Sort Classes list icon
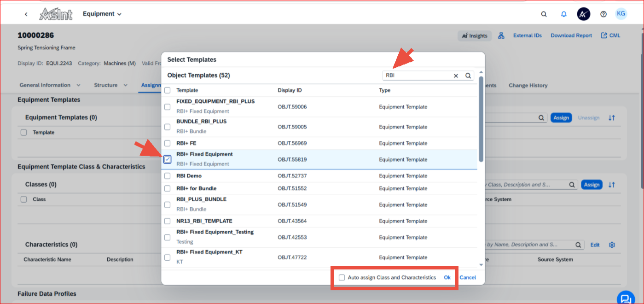The image size is (644, 304). 612,185
